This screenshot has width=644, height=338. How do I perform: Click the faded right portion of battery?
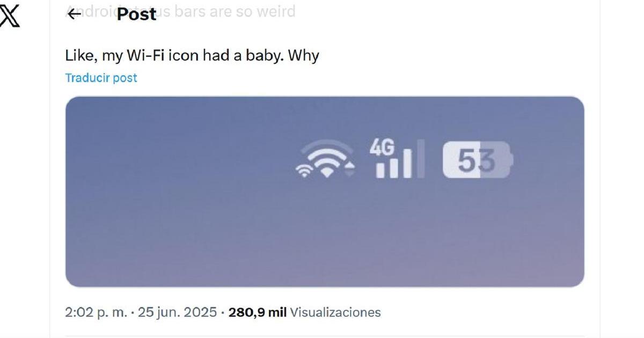pos(496,160)
